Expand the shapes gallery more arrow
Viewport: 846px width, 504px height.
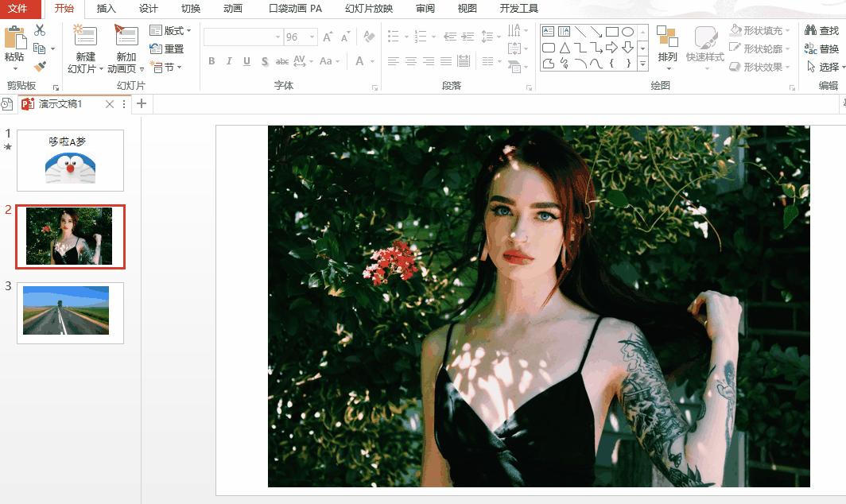click(642, 63)
